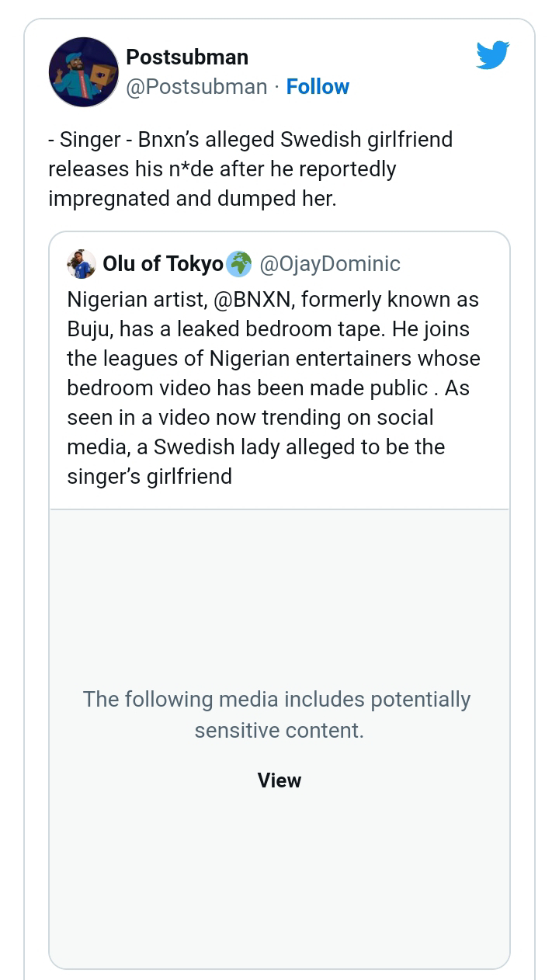The height and width of the screenshot is (980, 559).
Task: Click the 'formerly known as' text line
Action: pos(390,300)
